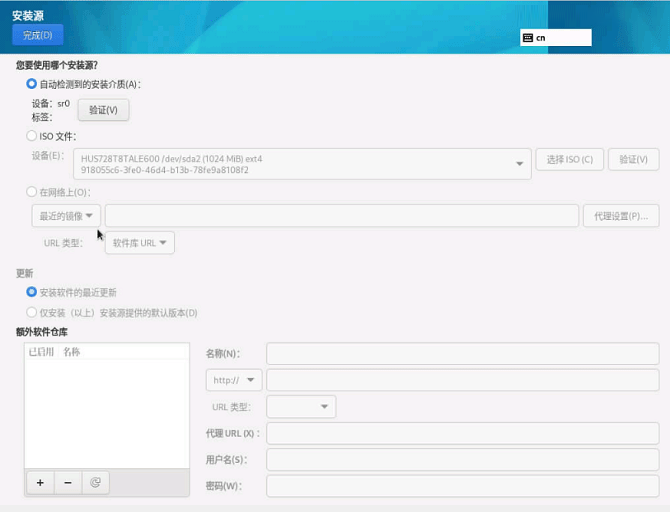Expand the 最近的镜像 dropdown

click(x=67, y=216)
